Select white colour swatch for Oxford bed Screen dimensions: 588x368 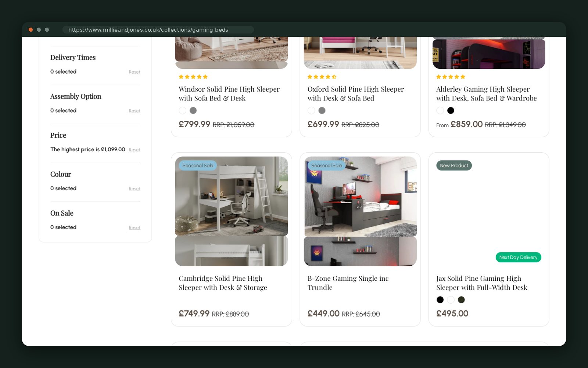point(311,110)
